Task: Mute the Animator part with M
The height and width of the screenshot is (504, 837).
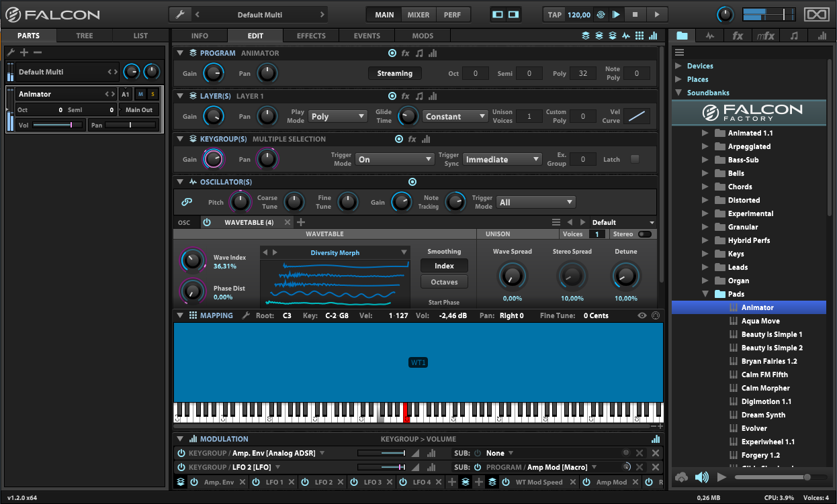Action: [x=140, y=94]
